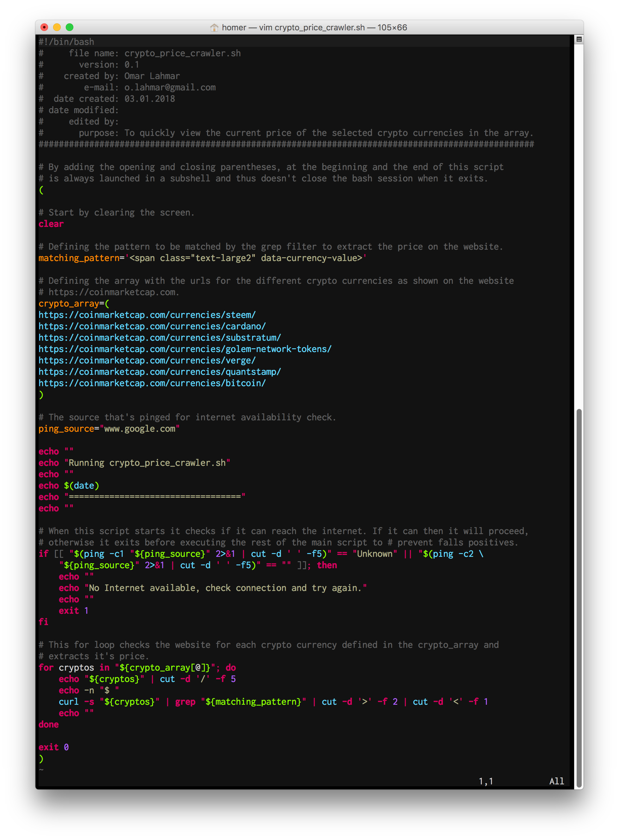The width and height of the screenshot is (619, 840).
Task: Click the coinmarketcap substratum URL
Action: tap(160, 338)
